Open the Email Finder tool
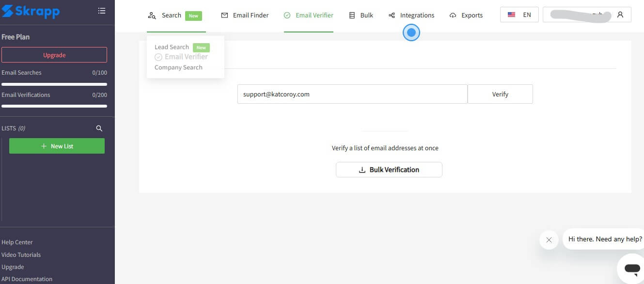Image resolution: width=644 pixels, height=284 pixels. coord(245,15)
